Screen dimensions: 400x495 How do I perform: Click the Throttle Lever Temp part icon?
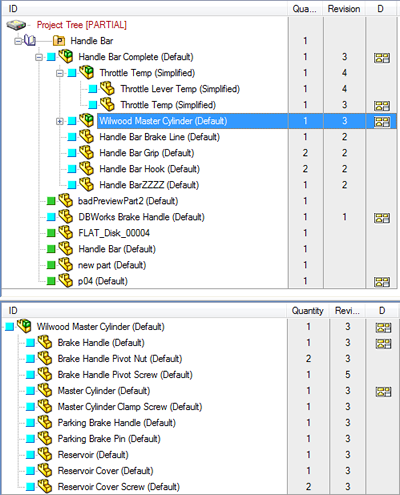108,89
